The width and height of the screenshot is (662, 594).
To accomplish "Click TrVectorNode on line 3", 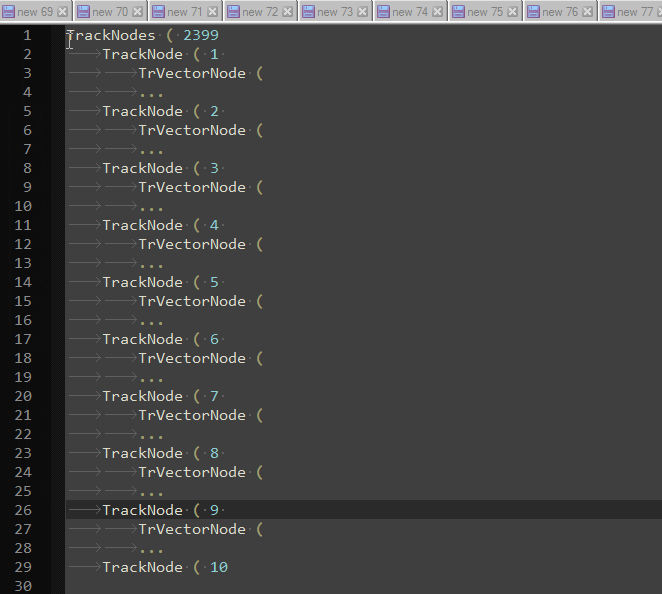I will pos(191,73).
